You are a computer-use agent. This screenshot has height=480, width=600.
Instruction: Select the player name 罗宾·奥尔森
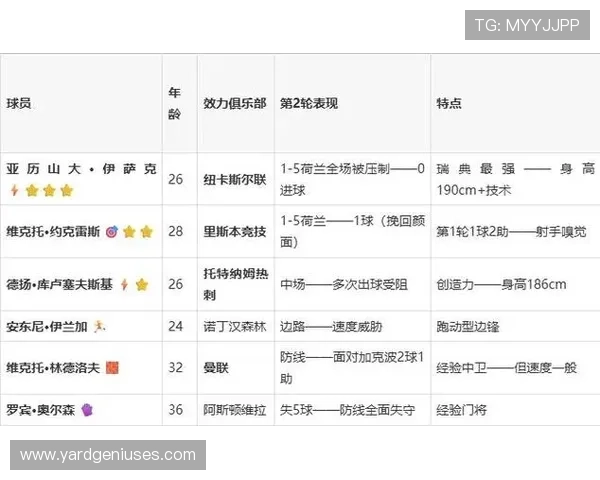pyautogui.click(x=41, y=410)
